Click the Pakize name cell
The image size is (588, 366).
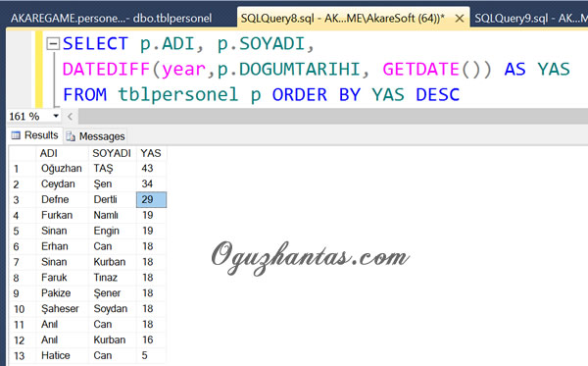[x=63, y=293]
